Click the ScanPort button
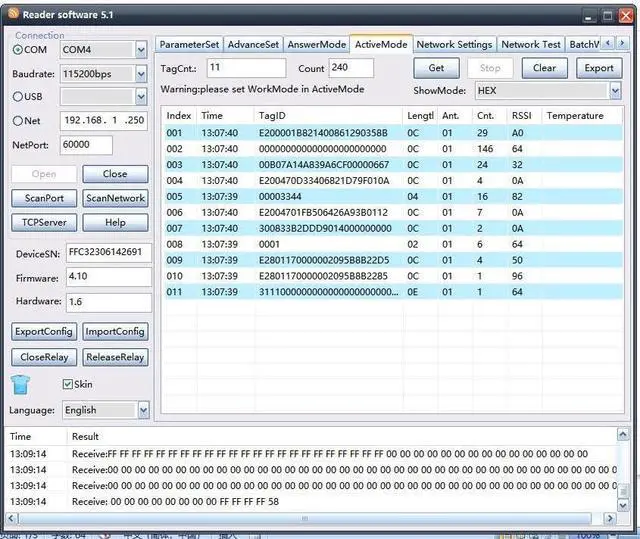The height and width of the screenshot is (539, 640). (44, 198)
